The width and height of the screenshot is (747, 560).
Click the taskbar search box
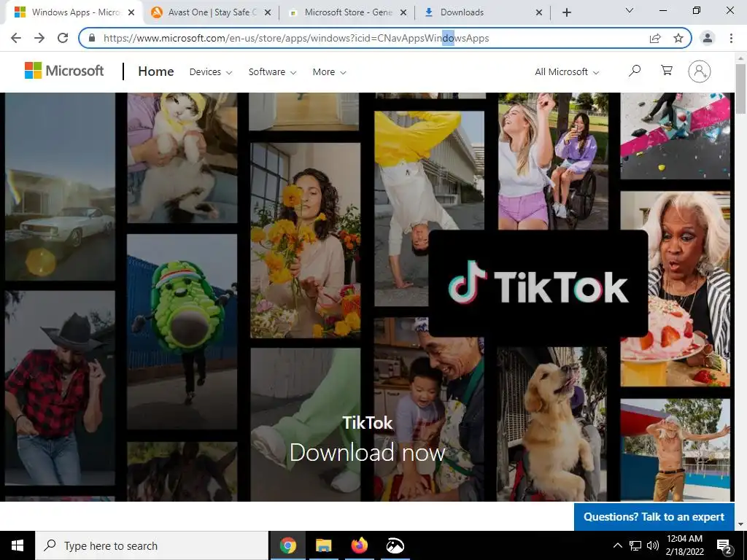(152, 545)
